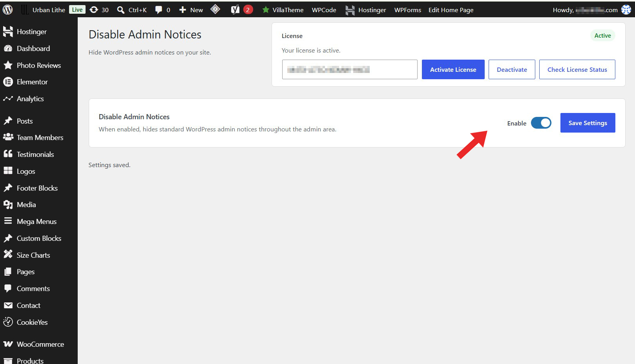The height and width of the screenshot is (364, 635).
Task: Click into the license key input field
Action: 350,69
